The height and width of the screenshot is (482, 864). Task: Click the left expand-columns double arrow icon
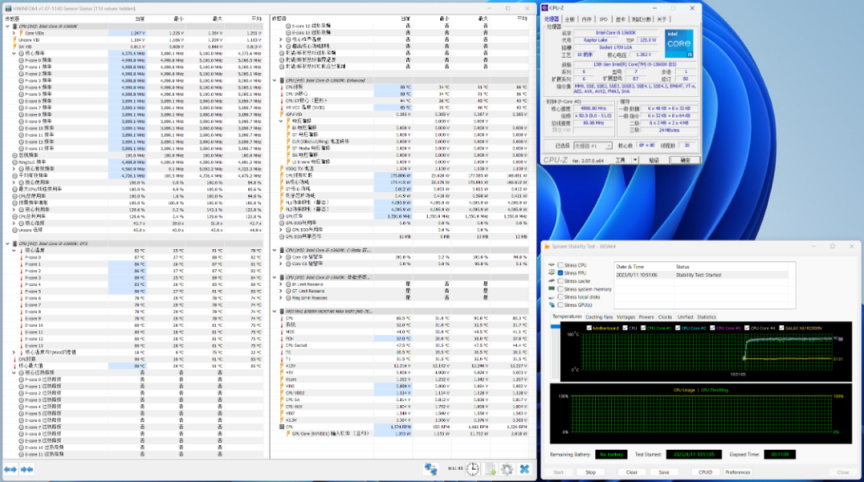(11, 469)
